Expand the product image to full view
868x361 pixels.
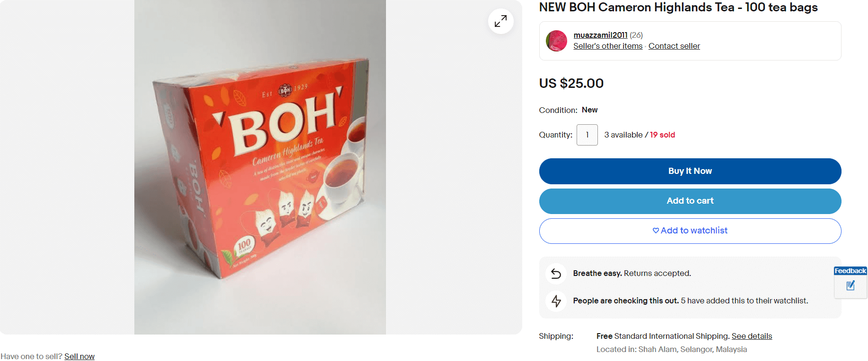click(x=500, y=21)
